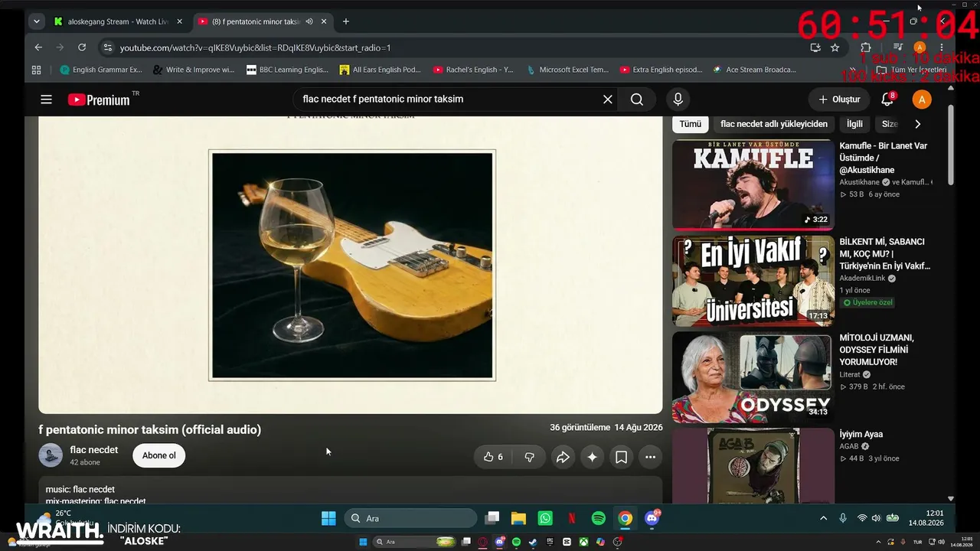Image resolution: width=980 pixels, height=551 pixels.
Task: Bookmark this page with the star
Action: click(835, 47)
